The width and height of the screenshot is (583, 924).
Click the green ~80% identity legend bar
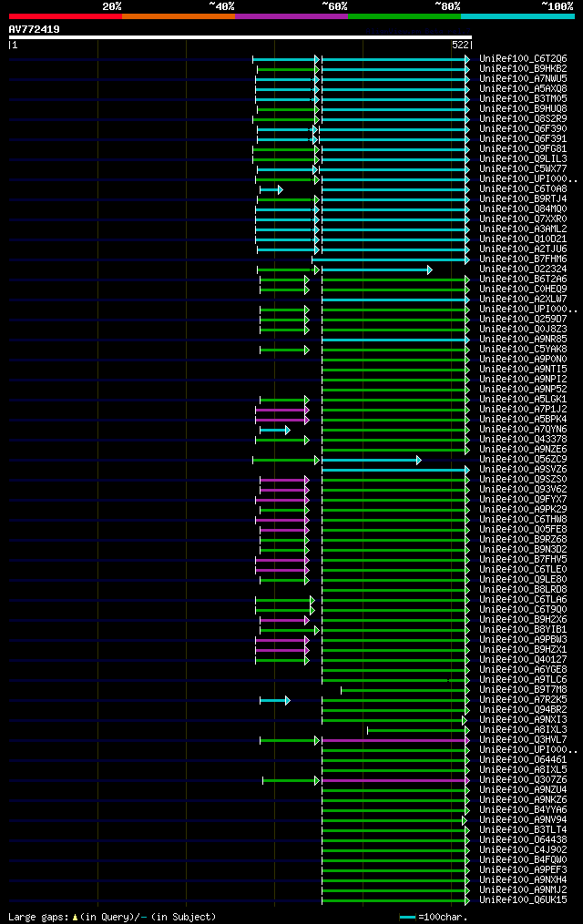point(404,16)
